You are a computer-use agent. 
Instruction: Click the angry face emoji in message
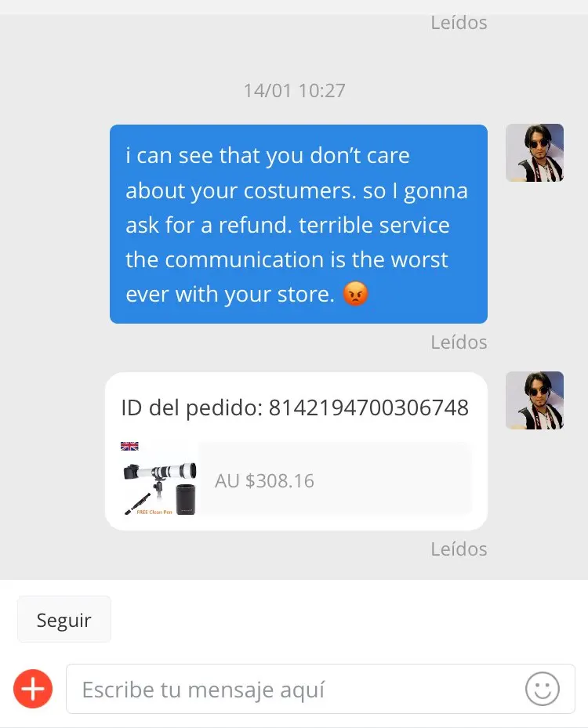click(355, 294)
